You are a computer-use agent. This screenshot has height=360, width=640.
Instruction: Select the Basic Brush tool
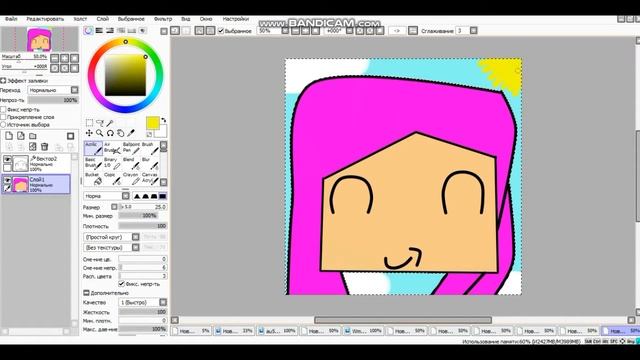coord(93,163)
